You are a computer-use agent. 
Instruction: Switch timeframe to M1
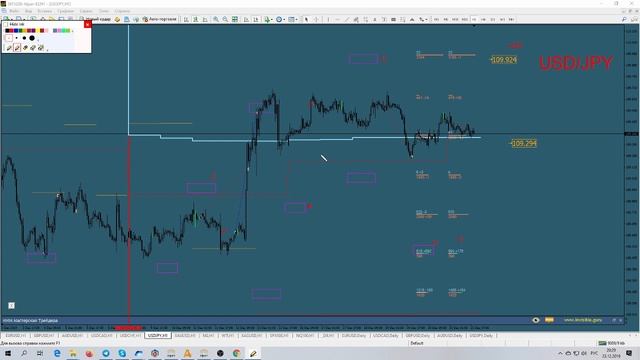[436, 19]
